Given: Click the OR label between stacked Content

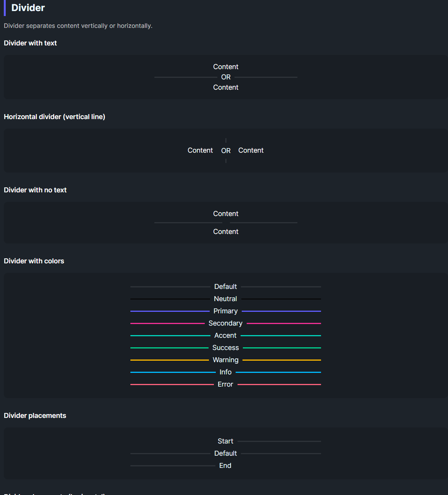Looking at the screenshot, I should [x=226, y=77].
